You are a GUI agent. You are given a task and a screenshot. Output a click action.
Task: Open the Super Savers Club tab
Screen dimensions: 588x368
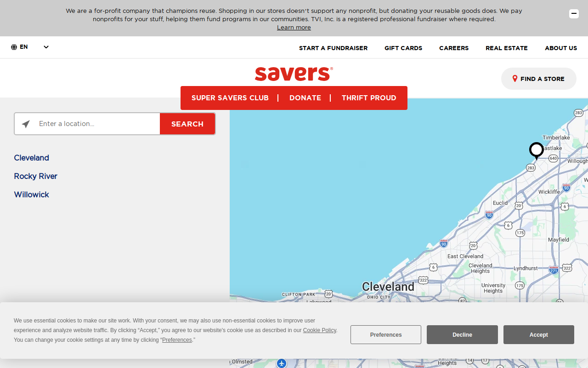click(230, 98)
